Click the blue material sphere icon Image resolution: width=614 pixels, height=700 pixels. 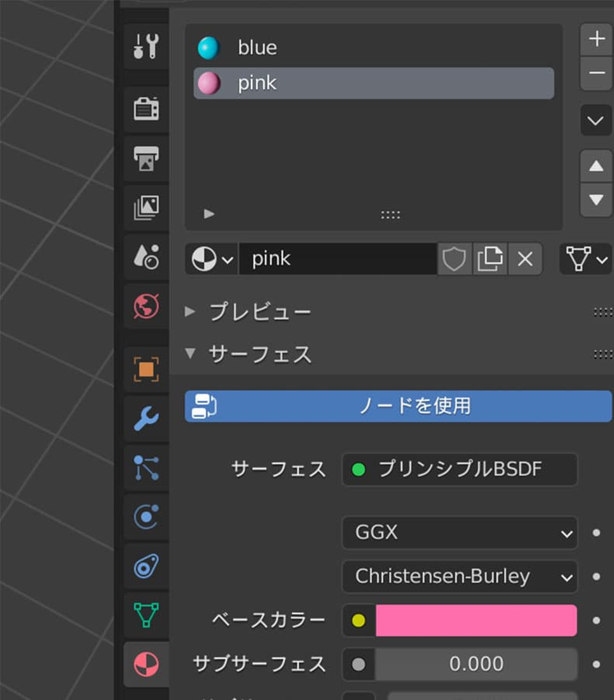(209, 48)
